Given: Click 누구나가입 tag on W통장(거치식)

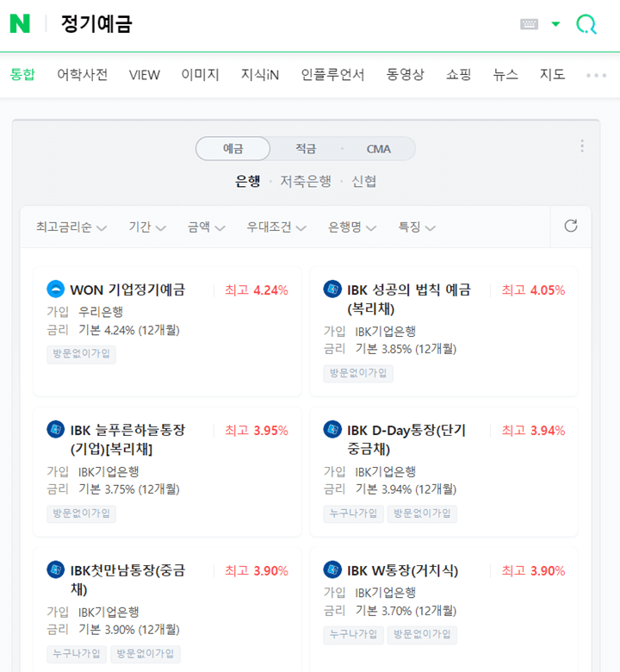Looking at the screenshot, I should pos(353,634).
